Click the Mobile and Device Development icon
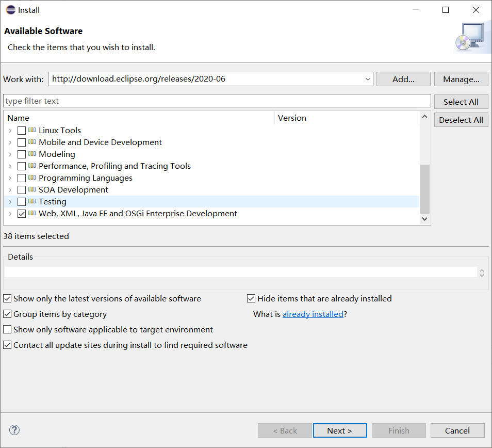This screenshot has height=448, width=492. (32, 142)
